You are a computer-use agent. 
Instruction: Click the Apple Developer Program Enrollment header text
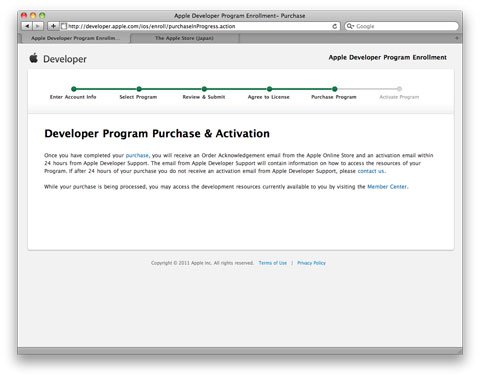click(x=388, y=57)
